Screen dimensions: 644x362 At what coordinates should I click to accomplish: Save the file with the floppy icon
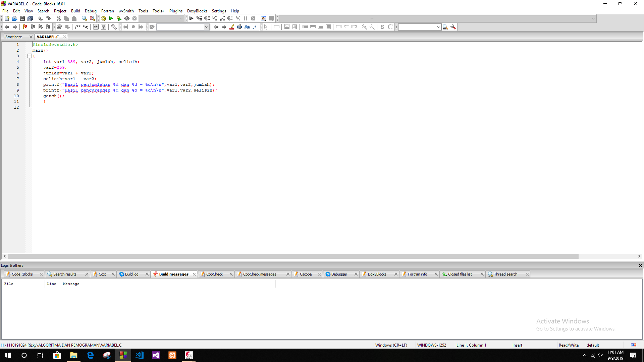click(22, 18)
